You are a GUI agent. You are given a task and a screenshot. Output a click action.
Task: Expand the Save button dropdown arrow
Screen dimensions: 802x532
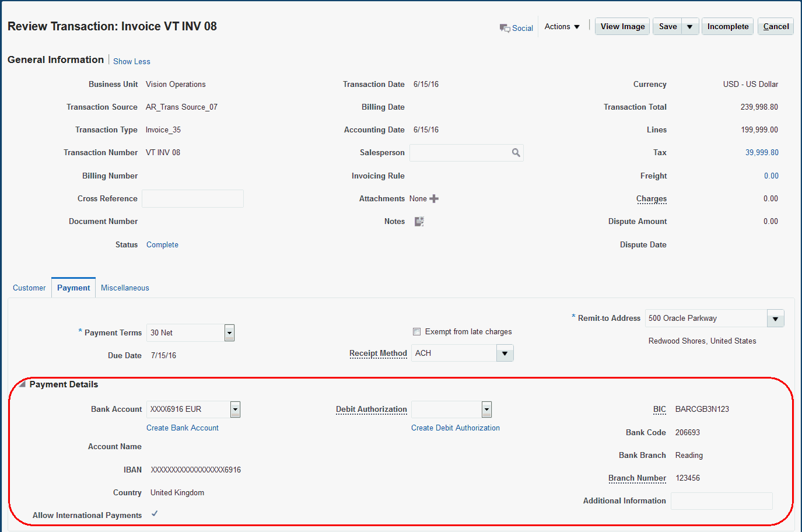(x=690, y=27)
